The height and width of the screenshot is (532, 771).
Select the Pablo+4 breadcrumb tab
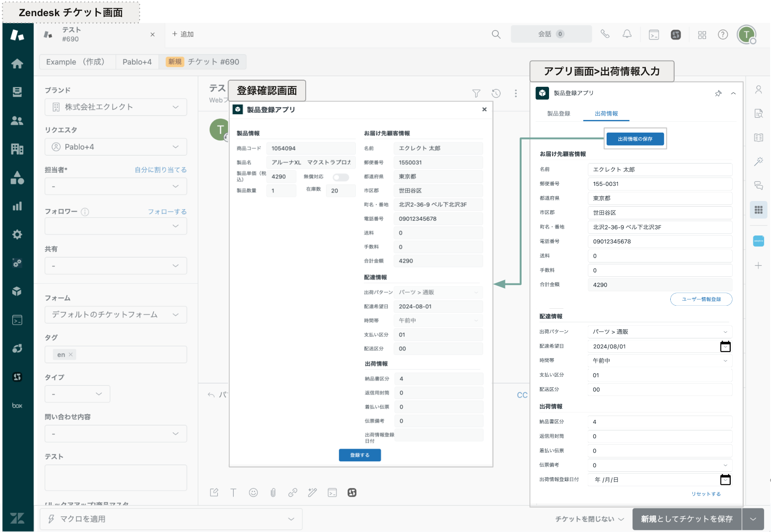point(137,62)
